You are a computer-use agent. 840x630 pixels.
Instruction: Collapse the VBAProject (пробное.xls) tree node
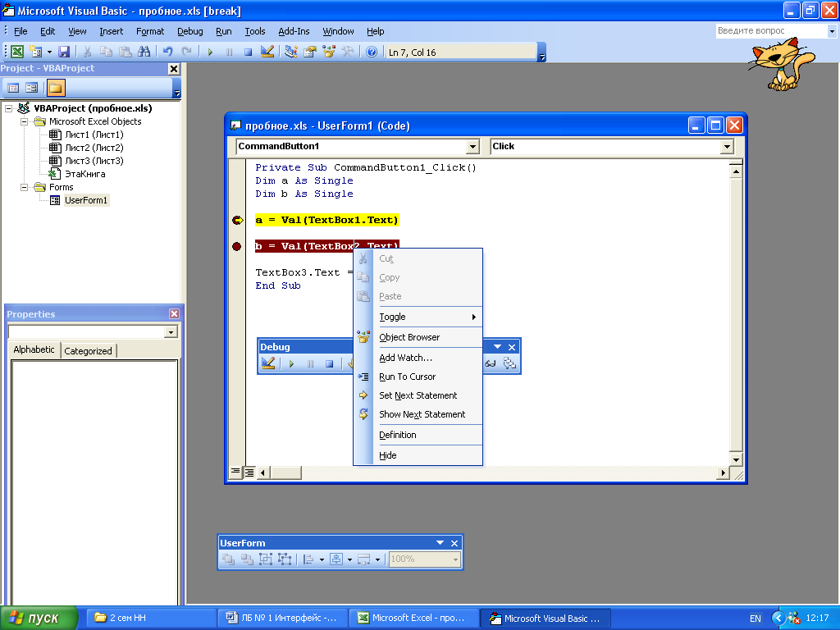pos(8,108)
